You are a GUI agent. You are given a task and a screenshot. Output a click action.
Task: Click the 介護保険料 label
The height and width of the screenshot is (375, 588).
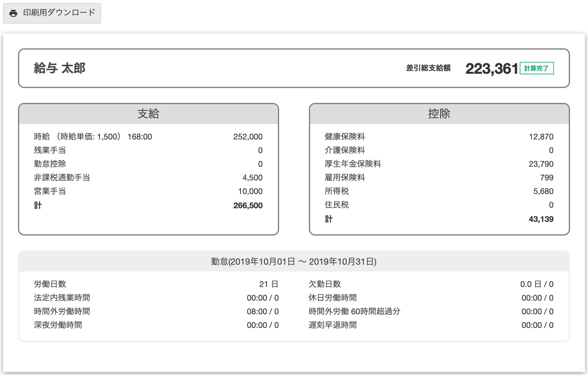pyautogui.click(x=345, y=150)
